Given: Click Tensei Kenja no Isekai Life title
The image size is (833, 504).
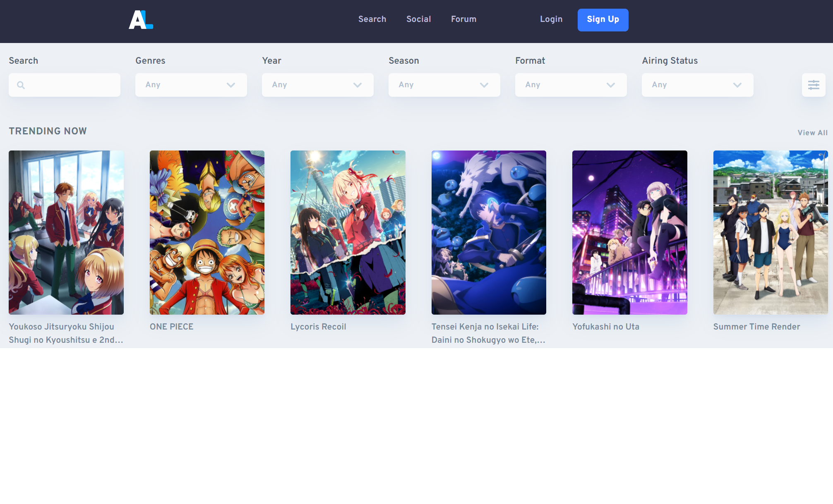Looking at the screenshot, I should click(489, 333).
